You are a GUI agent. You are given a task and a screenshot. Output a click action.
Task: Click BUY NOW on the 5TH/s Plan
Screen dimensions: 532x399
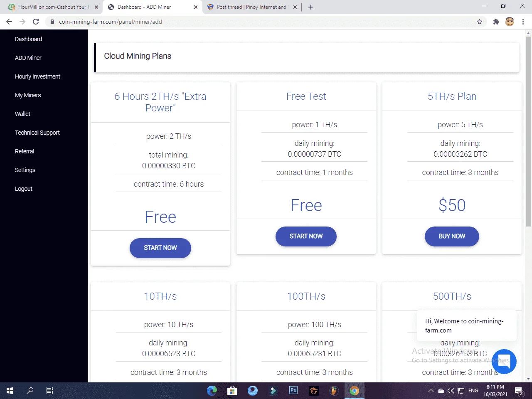pyautogui.click(x=452, y=236)
